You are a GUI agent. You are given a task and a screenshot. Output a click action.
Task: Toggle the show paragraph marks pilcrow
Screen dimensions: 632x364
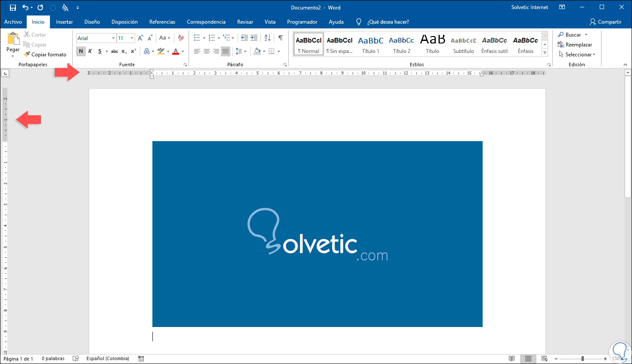[x=281, y=38]
